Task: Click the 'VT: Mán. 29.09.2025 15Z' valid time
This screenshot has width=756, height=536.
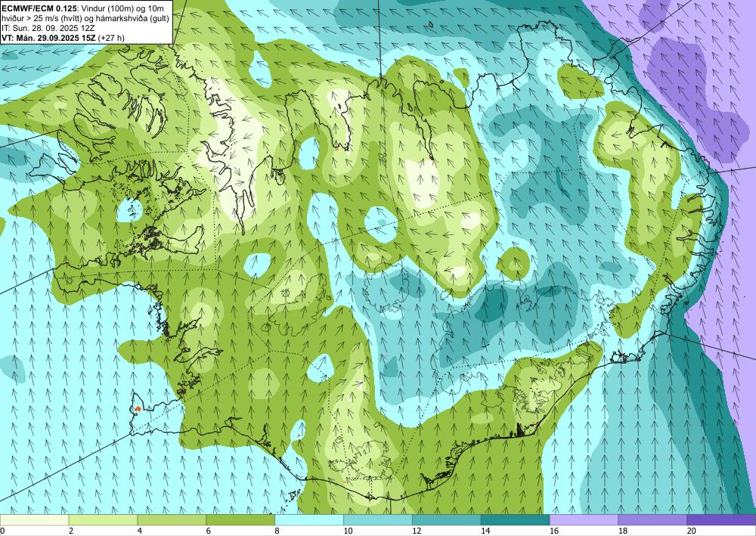Action: (48, 37)
